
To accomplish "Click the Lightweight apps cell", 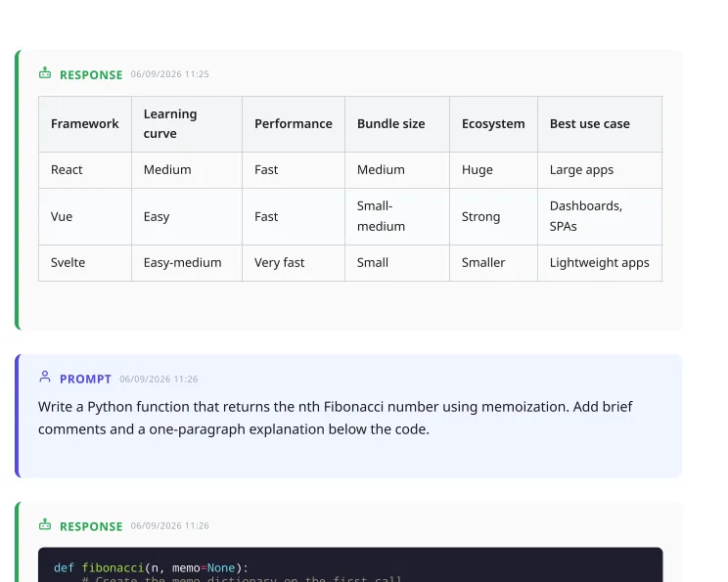I will coord(600,263).
